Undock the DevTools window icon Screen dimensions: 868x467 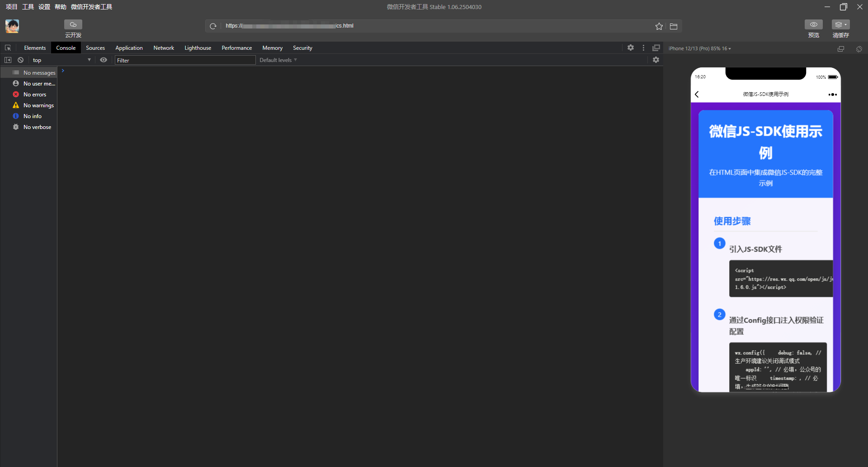coord(656,48)
